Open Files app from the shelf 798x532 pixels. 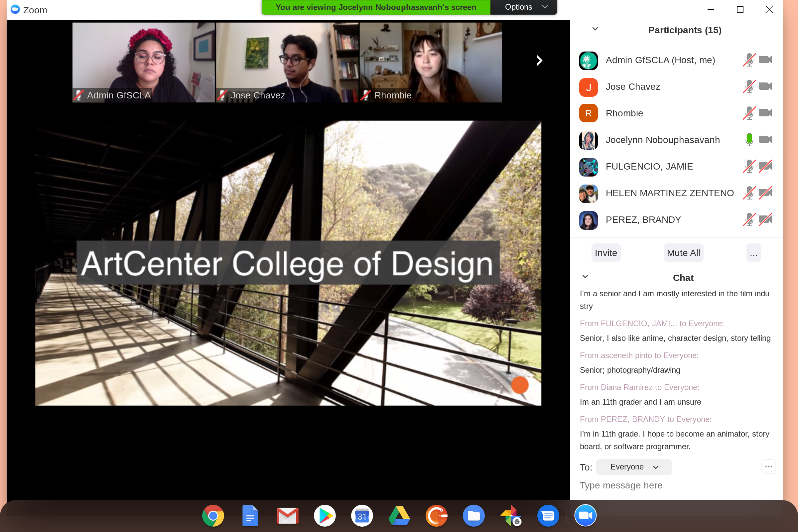pos(473,516)
